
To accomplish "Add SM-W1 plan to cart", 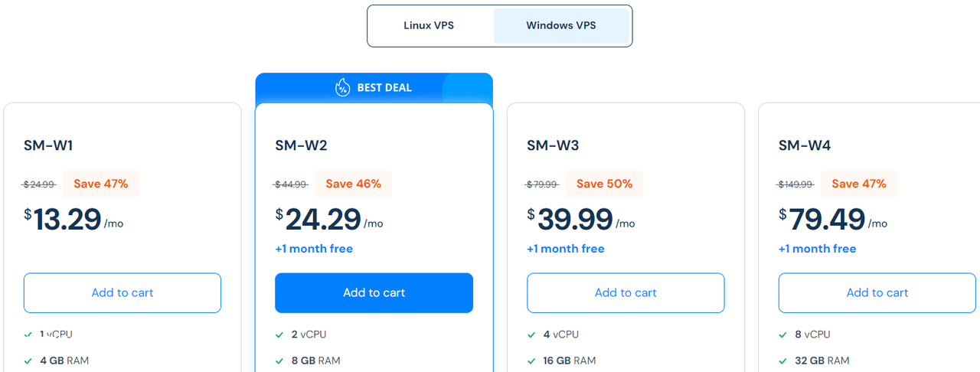I will pyautogui.click(x=122, y=293).
